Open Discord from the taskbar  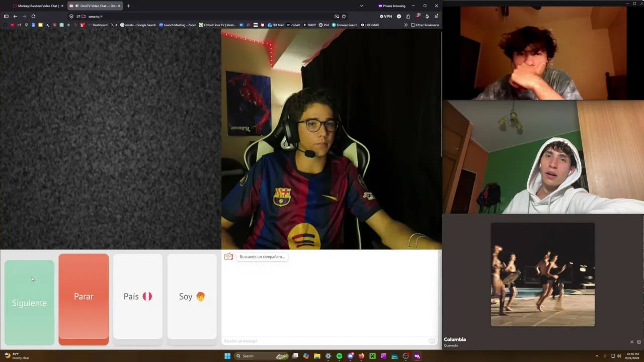[x=350, y=356]
